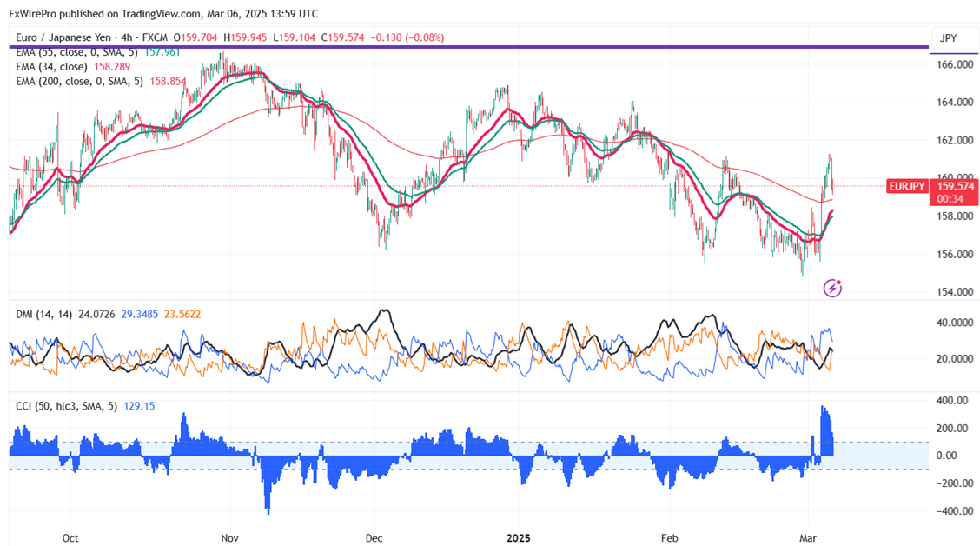Click the 0.00 CCI scale label
The width and height of the screenshot is (980, 546).
point(947,456)
